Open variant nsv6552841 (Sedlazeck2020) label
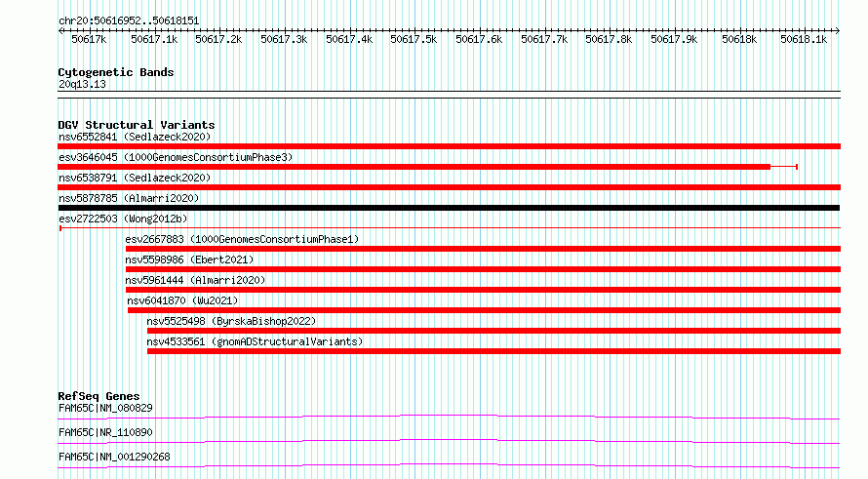Screen dimensions: 868x479 (x=135, y=137)
